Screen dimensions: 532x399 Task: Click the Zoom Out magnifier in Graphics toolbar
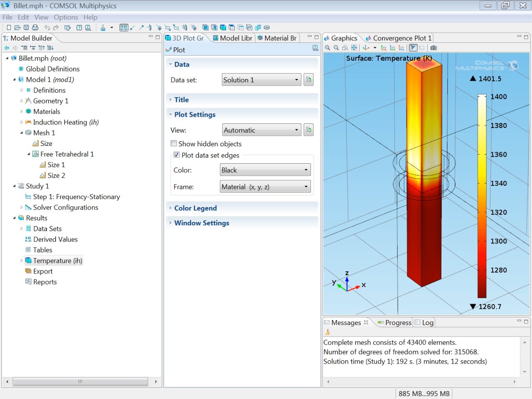[x=336, y=48]
